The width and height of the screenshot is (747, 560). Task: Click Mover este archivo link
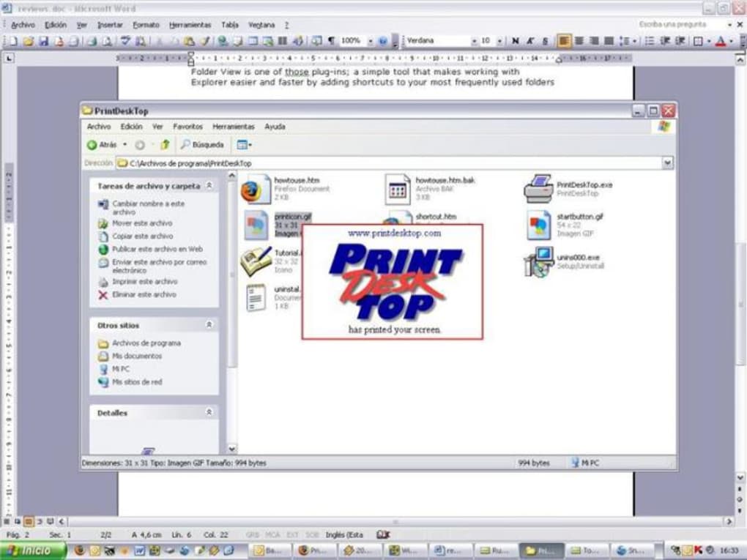point(143,223)
